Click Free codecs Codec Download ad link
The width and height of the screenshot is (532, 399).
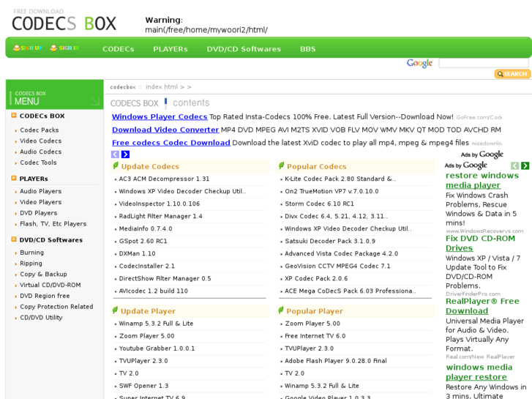[171, 143]
